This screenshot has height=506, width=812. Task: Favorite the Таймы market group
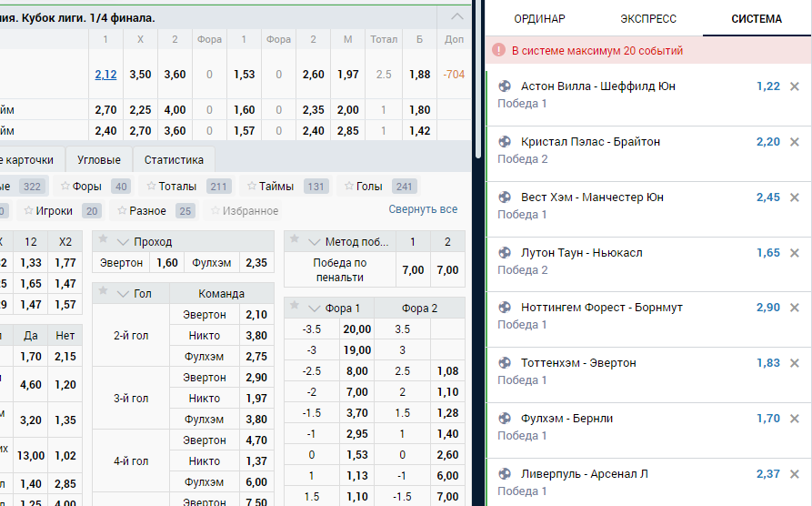tap(252, 186)
